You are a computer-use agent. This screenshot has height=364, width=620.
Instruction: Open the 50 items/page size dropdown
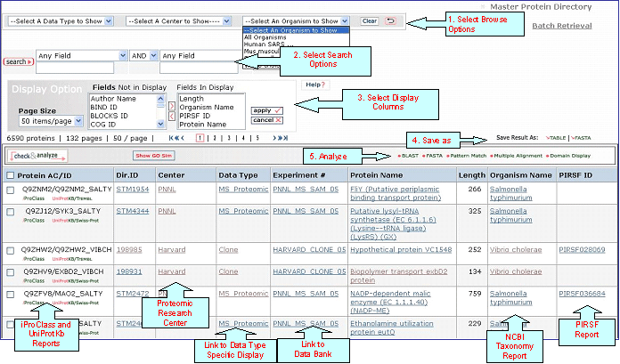52,121
